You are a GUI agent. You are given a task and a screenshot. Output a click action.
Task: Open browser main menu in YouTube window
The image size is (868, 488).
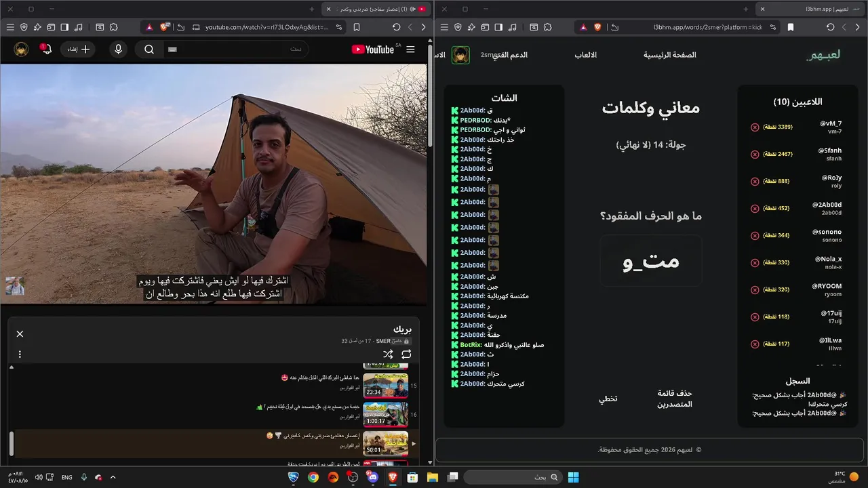[x=10, y=27]
